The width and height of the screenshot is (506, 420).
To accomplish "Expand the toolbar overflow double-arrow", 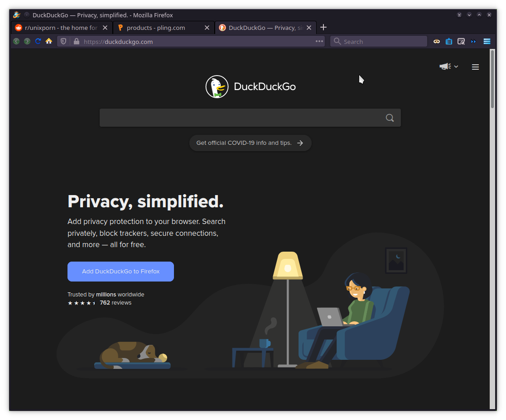I will pyautogui.click(x=473, y=42).
